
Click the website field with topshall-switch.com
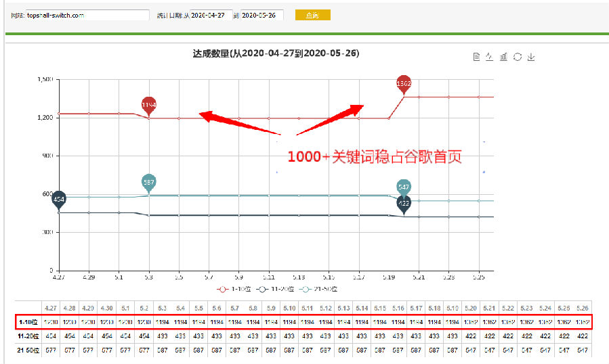click(88, 15)
